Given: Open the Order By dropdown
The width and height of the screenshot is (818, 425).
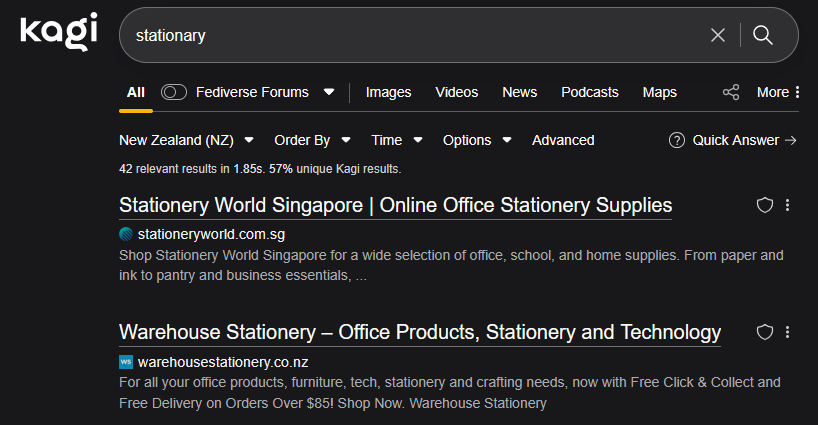Looking at the screenshot, I should [312, 140].
